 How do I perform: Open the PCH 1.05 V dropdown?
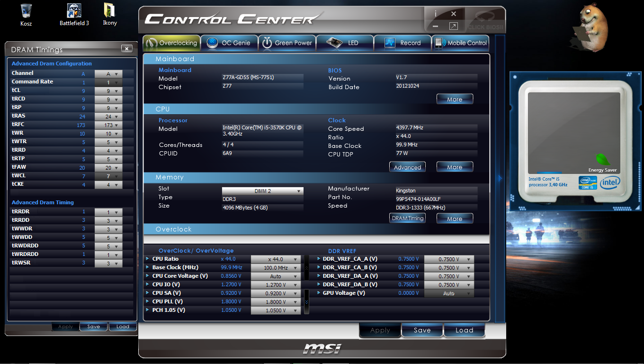pyautogui.click(x=276, y=310)
